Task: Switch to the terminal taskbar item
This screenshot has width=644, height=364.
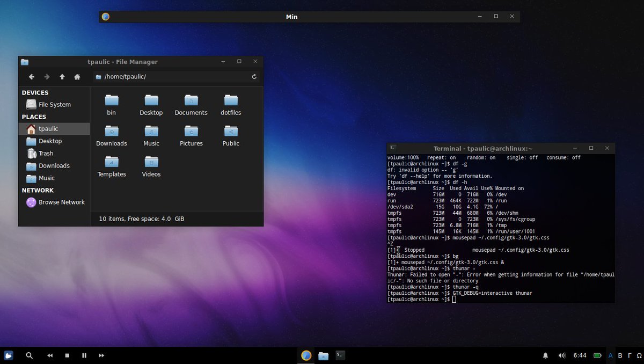Action: coord(340,355)
